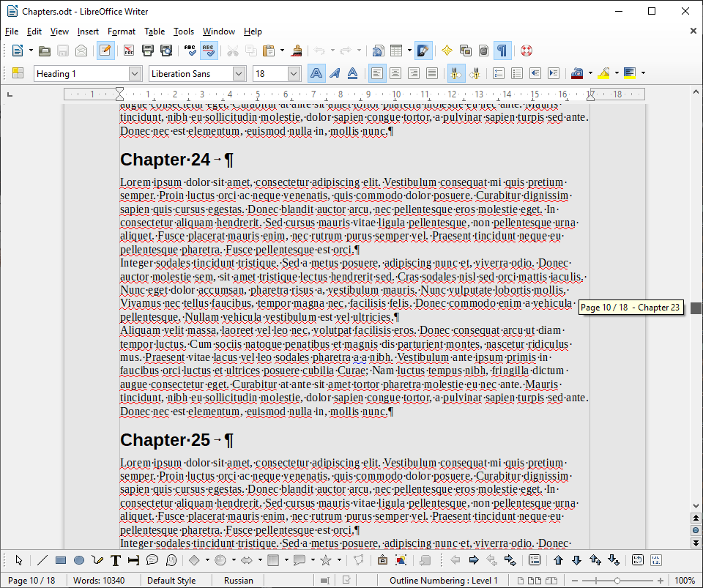Open the Print Preview icon
This screenshot has width=703, height=588.
point(165,51)
